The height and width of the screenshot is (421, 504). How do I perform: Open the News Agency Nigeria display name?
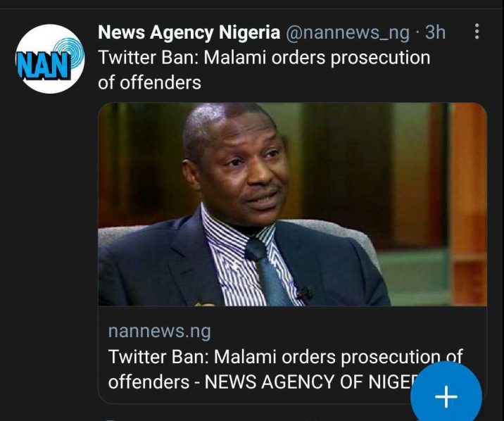click(x=188, y=32)
